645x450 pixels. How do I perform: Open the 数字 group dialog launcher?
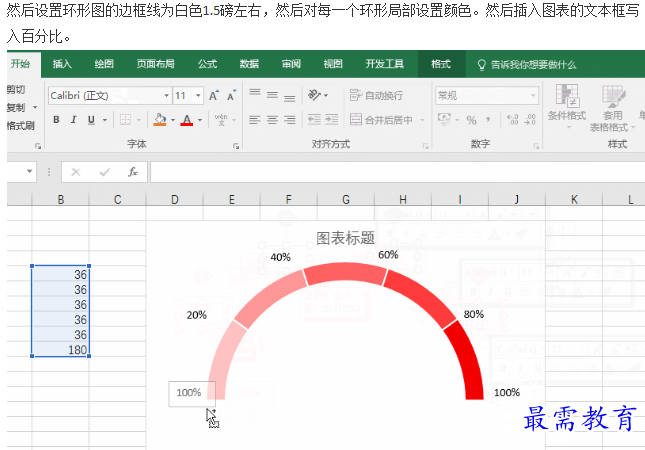pos(536,146)
